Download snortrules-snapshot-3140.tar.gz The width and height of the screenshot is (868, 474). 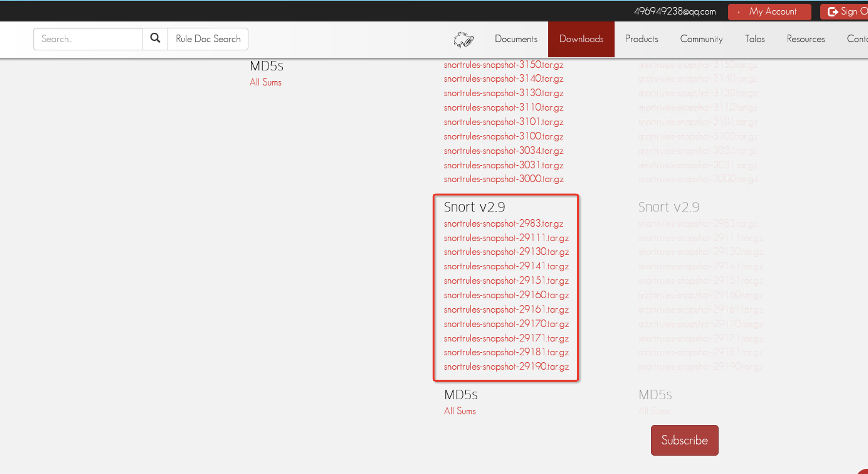[503, 78]
